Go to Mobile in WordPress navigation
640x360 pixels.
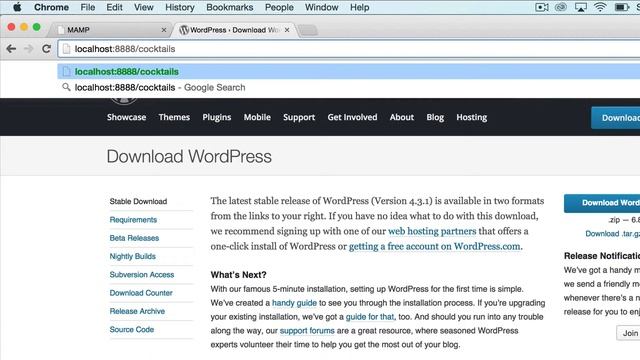coord(257,117)
